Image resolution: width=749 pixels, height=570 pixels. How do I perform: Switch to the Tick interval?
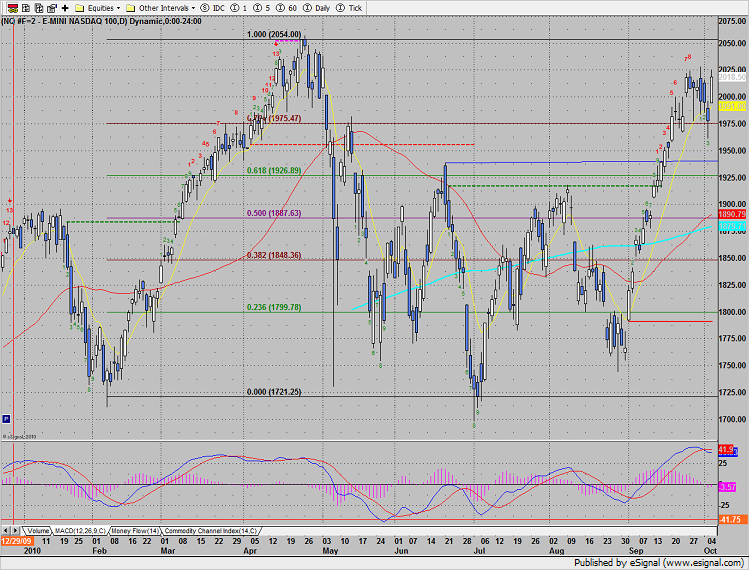pos(349,8)
